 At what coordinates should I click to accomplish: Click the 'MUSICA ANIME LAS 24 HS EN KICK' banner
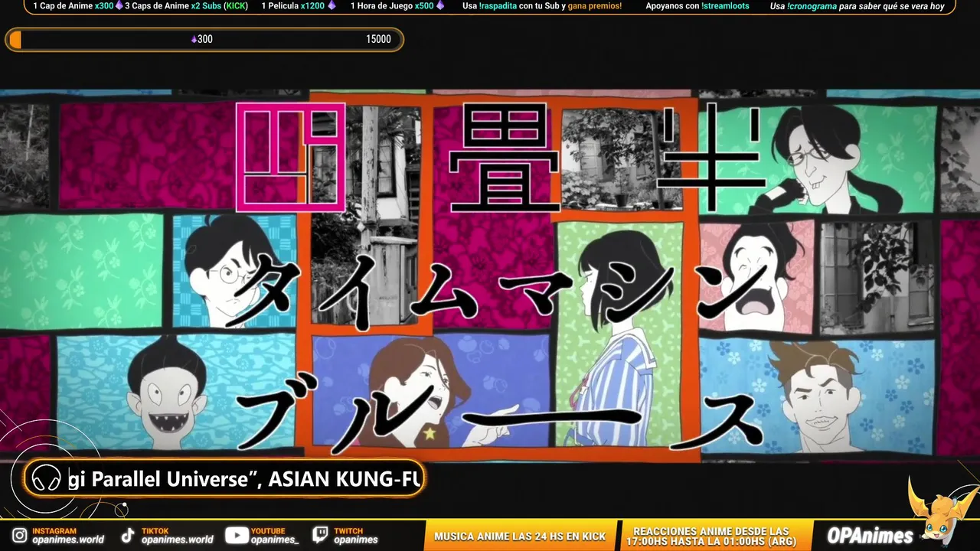[x=520, y=536]
